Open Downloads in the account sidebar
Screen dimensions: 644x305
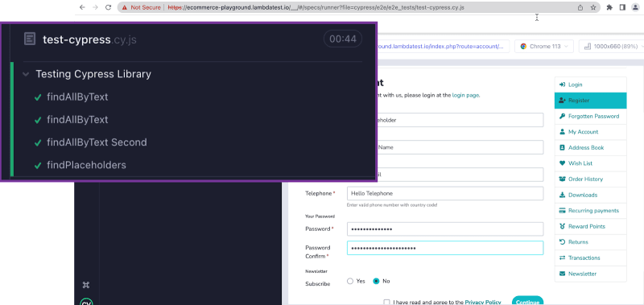click(590, 195)
